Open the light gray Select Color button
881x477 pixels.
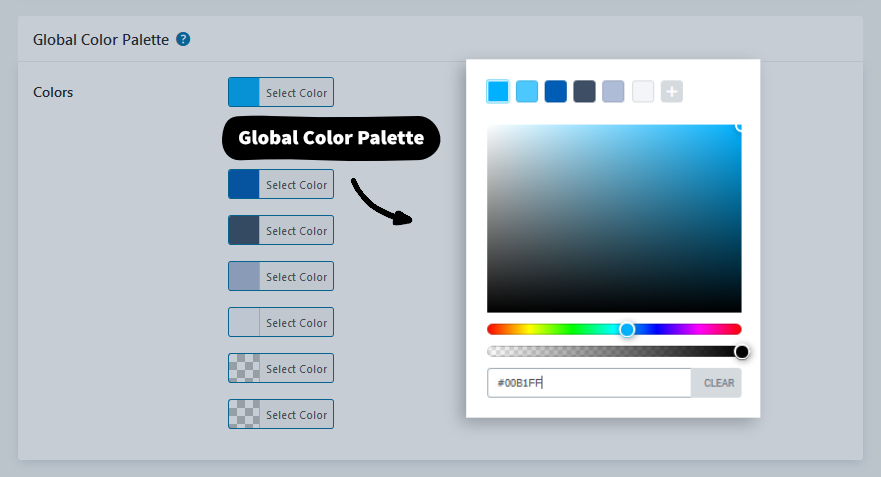pyautogui.click(x=281, y=323)
